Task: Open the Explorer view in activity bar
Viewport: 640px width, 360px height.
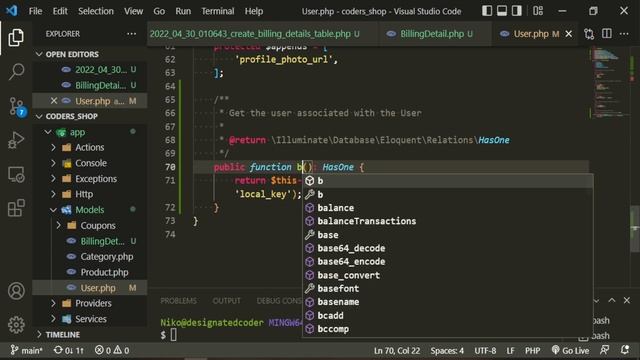Action: 16,38
